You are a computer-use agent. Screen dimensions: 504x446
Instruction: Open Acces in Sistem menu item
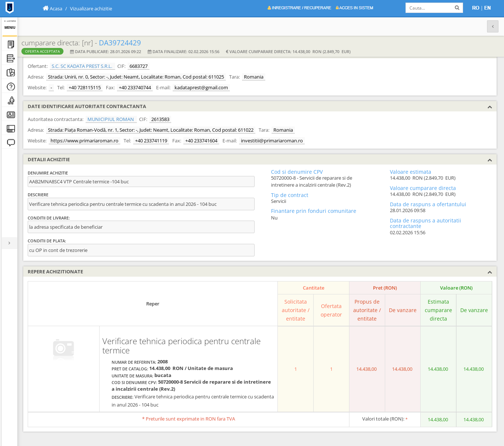pos(354,8)
